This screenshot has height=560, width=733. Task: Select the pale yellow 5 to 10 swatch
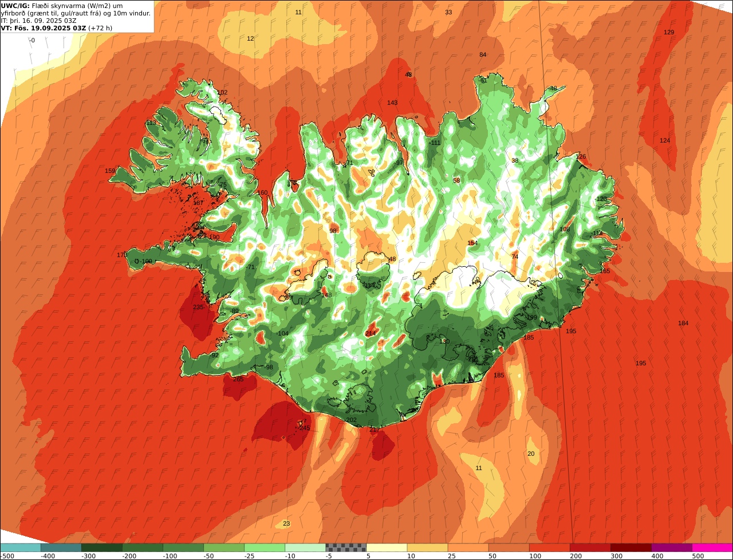[387, 547]
